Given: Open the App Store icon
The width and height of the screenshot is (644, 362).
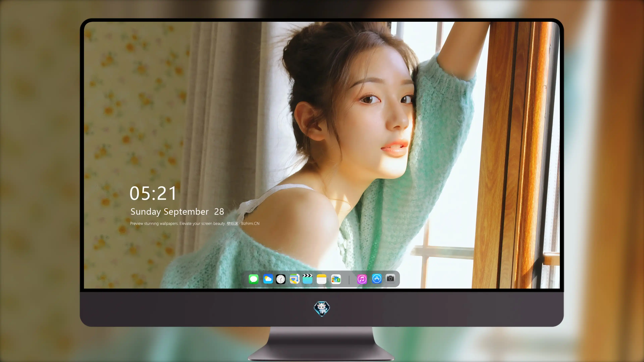Looking at the screenshot, I should (x=377, y=279).
